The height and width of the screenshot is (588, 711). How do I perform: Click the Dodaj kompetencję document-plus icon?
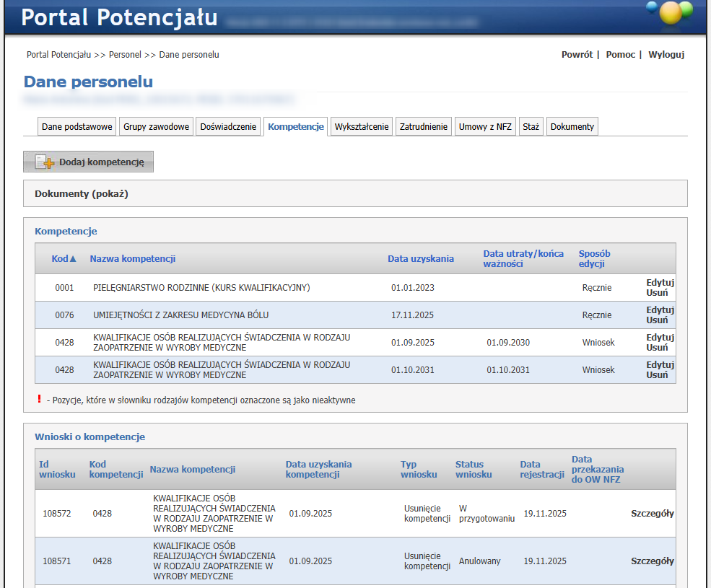coord(45,162)
